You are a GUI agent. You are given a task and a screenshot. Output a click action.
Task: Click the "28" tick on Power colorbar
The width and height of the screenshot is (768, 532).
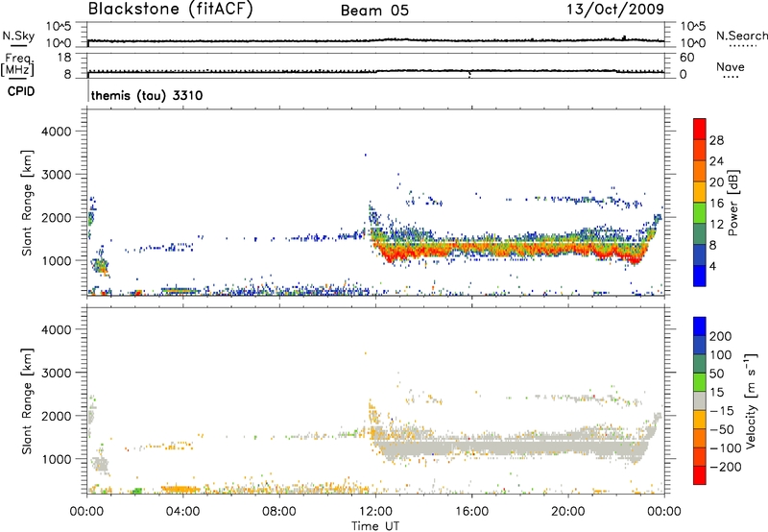click(x=716, y=140)
